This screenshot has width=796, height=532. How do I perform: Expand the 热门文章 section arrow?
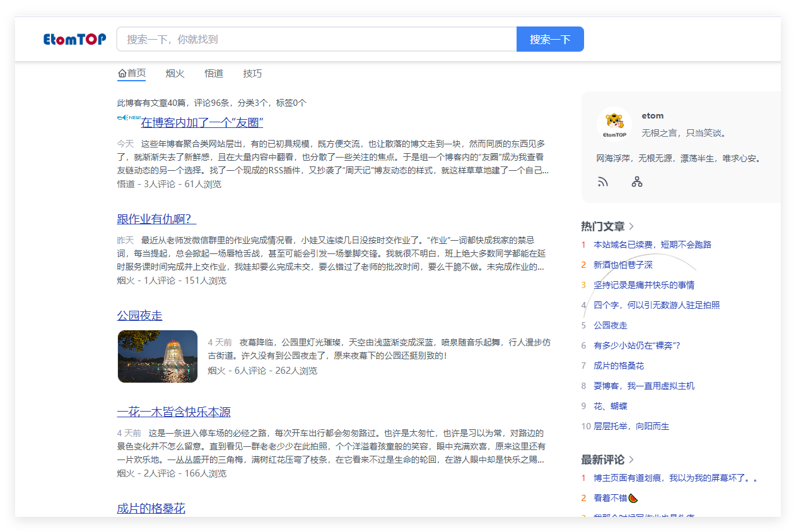[632, 226]
